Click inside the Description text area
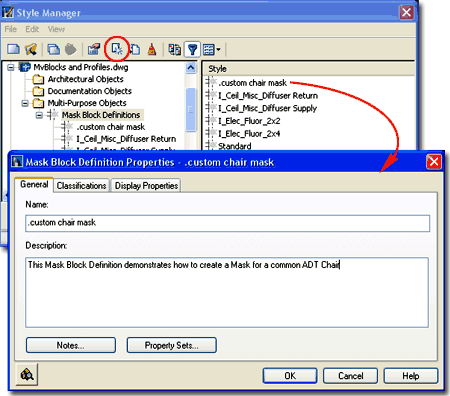 (x=227, y=292)
